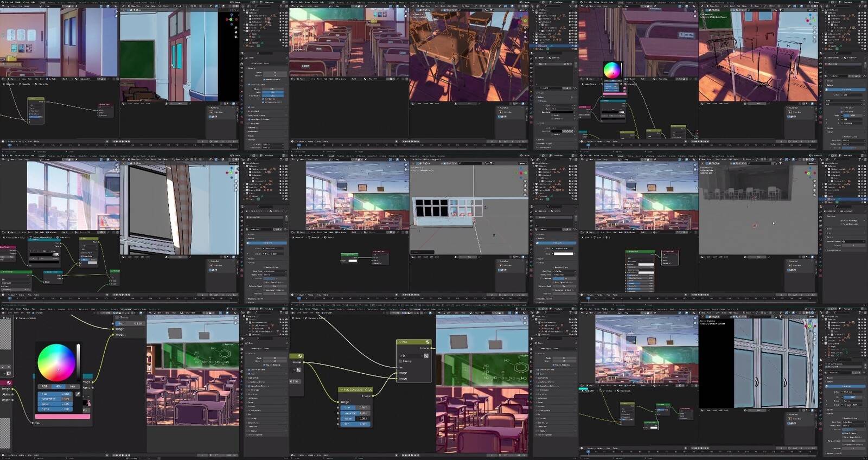
Task: Open the Mix blend type dropdown in the Mix node
Action: (411, 356)
